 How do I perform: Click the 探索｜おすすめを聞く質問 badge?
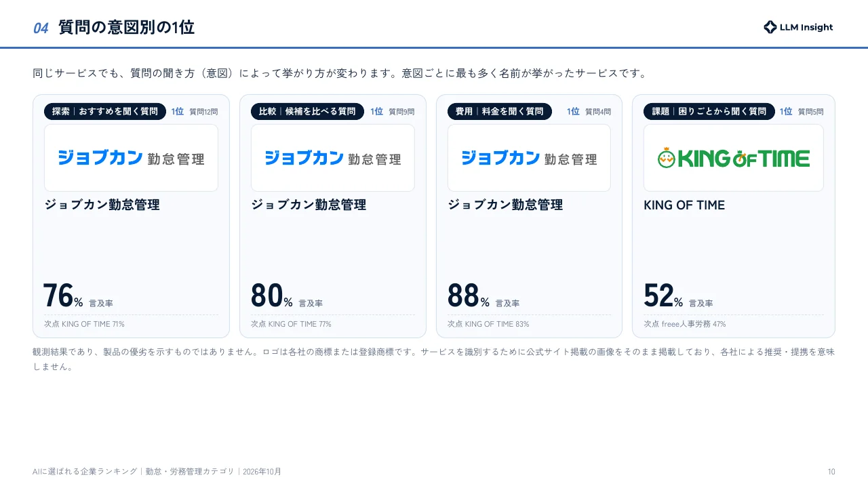tap(105, 111)
